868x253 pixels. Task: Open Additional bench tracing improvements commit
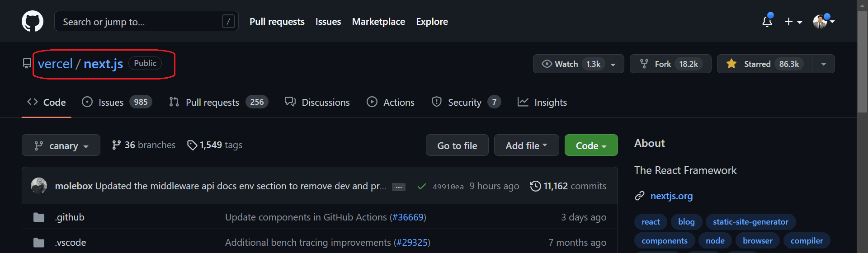click(308, 243)
